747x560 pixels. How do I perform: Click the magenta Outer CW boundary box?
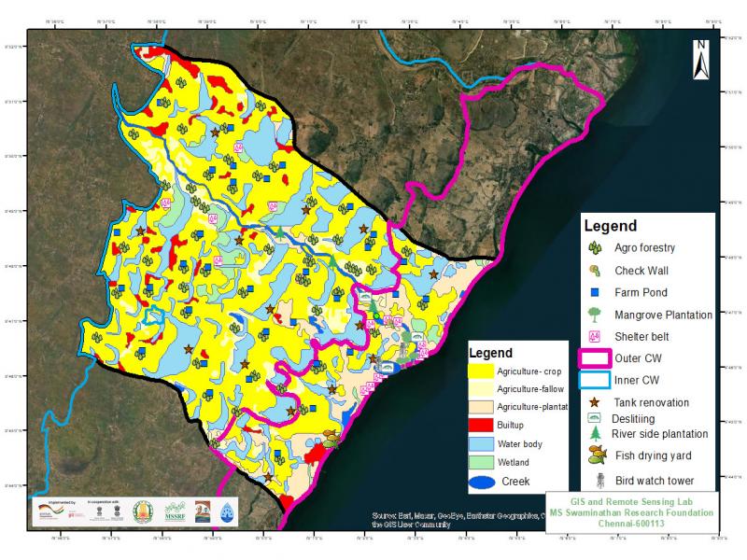594,358
